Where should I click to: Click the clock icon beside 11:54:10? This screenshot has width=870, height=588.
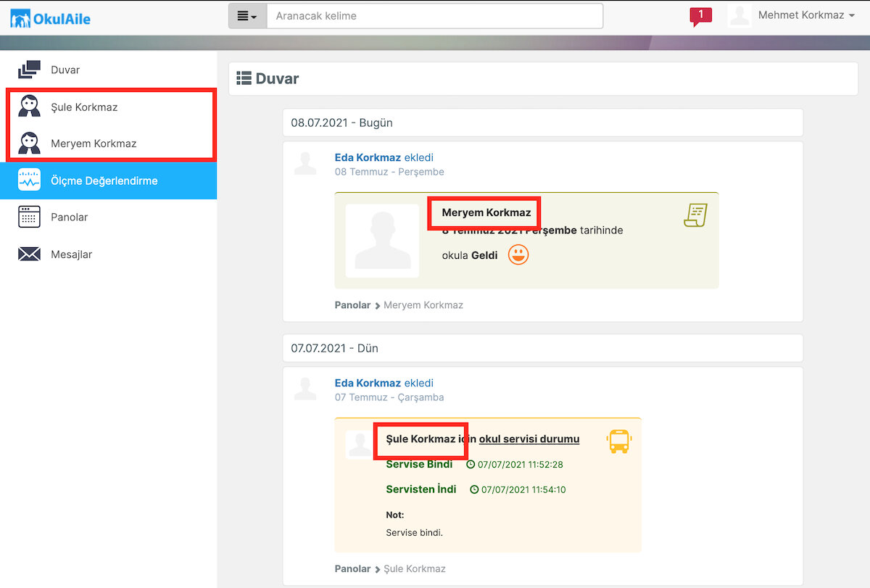pyautogui.click(x=474, y=489)
